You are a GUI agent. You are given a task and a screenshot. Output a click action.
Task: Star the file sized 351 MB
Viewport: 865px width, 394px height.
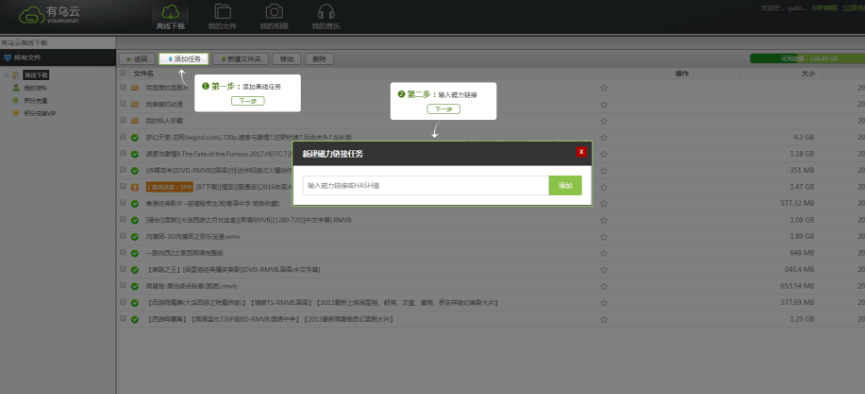tap(604, 171)
